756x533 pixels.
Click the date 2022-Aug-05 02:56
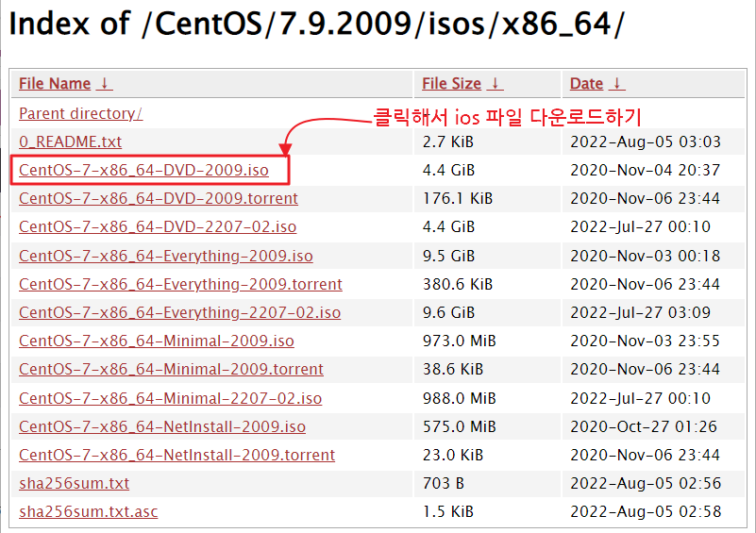point(646,483)
